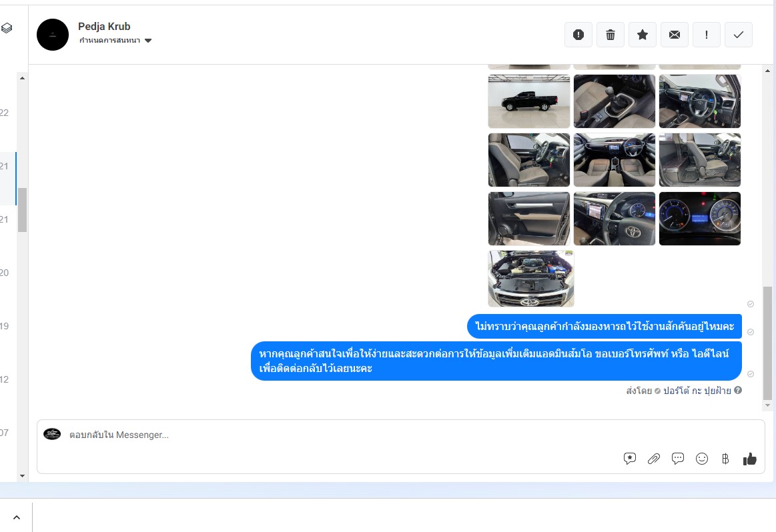776x532 pixels.
Task: Send a thumbs-up like
Action: click(750, 459)
